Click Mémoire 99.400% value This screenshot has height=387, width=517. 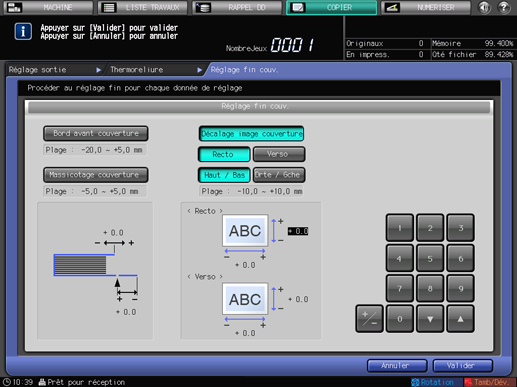(499, 43)
